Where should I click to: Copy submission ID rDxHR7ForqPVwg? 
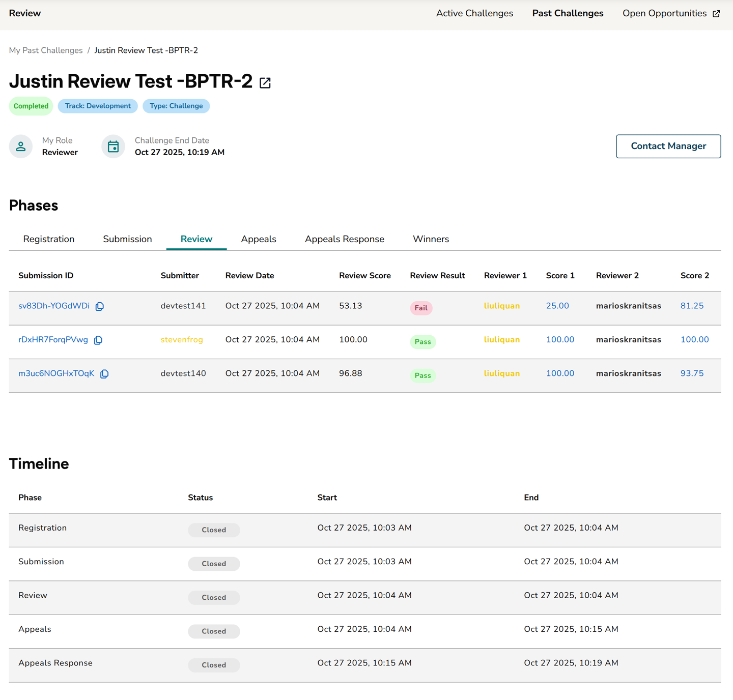pos(98,340)
